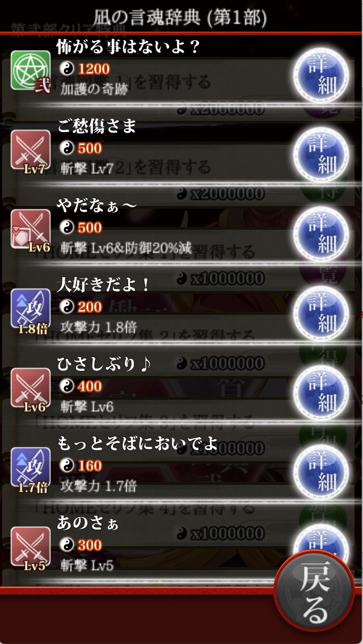Tap the green pentagram 加護の奇跡 skill icon
Viewport: 363px width, 644px height.
(x=31, y=71)
